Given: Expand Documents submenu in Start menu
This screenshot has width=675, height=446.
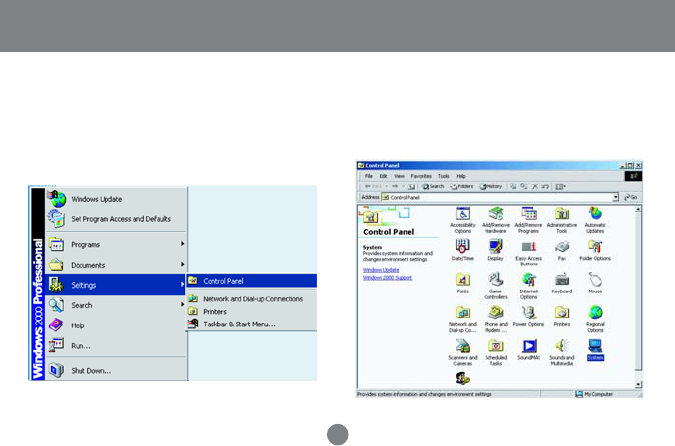Looking at the screenshot, I should [116, 265].
